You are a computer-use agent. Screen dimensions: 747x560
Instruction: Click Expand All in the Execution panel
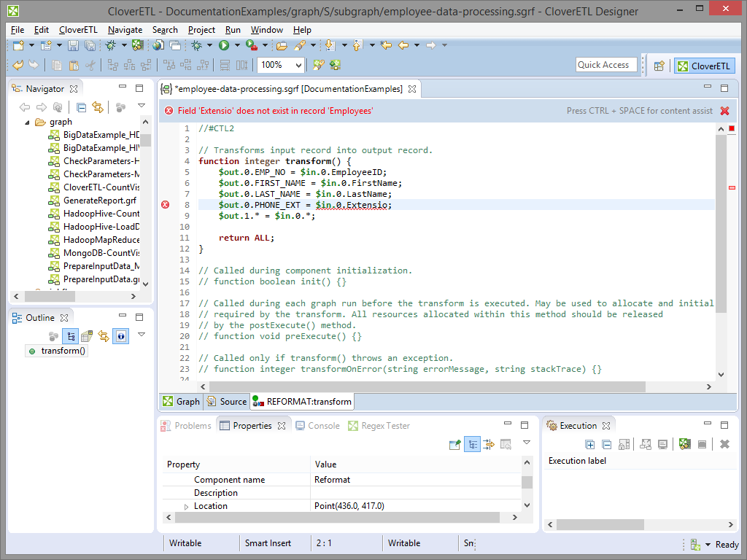coord(590,444)
